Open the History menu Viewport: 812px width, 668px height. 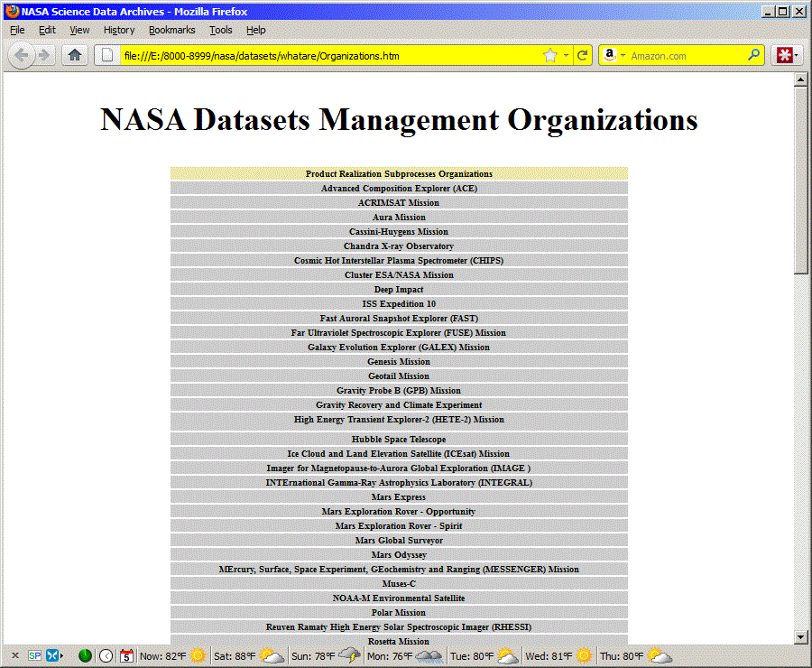119,30
